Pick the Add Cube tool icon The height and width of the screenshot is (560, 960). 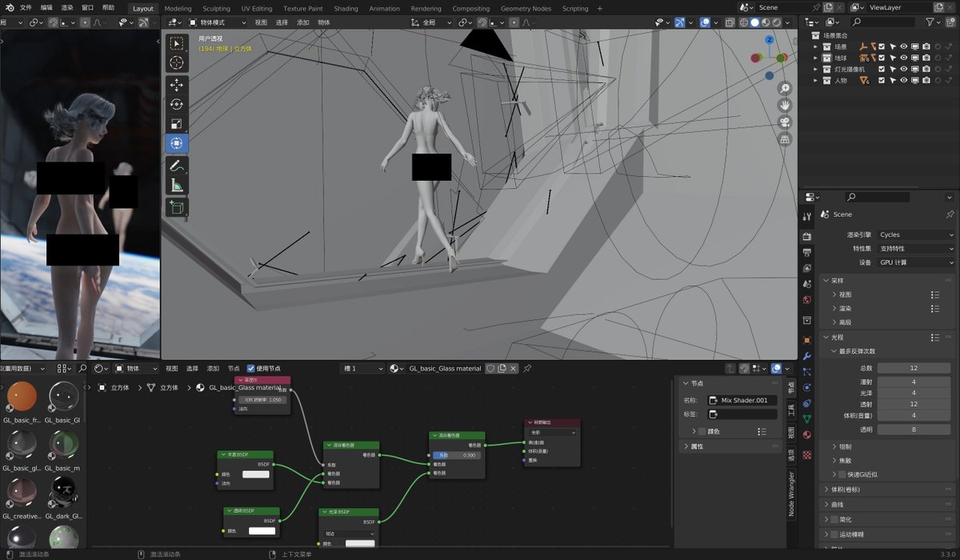pyautogui.click(x=177, y=208)
